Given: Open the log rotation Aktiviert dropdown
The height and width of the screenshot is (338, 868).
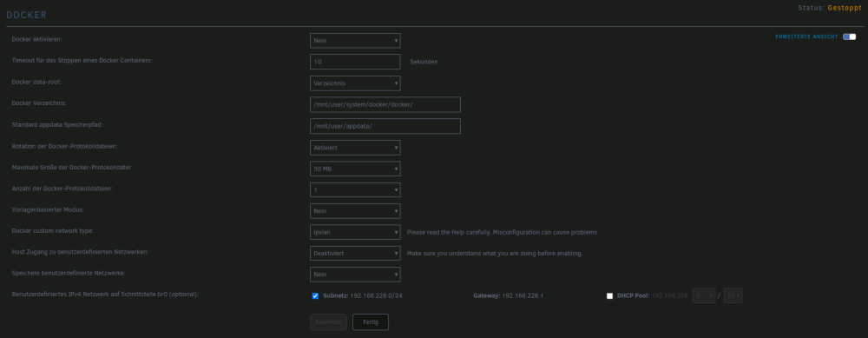Looking at the screenshot, I should click(x=355, y=148).
